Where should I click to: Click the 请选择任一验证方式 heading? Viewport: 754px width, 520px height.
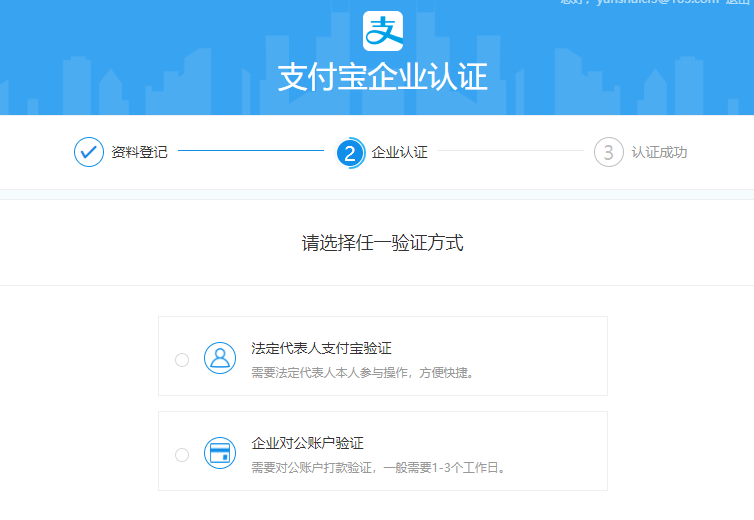point(383,242)
